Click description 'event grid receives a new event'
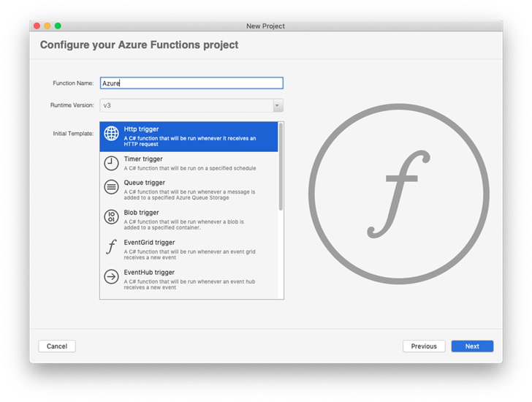532x402 pixels. coord(190,254)
